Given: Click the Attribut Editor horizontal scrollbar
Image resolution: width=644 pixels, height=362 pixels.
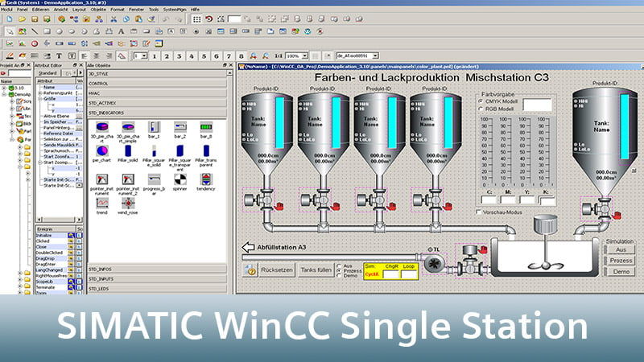Looking at the screenshot, I should (x=60, y=220).
